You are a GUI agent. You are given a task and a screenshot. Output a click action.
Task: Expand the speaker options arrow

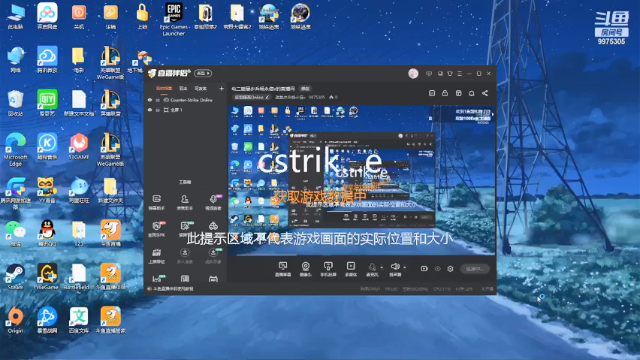coord(404,268)
